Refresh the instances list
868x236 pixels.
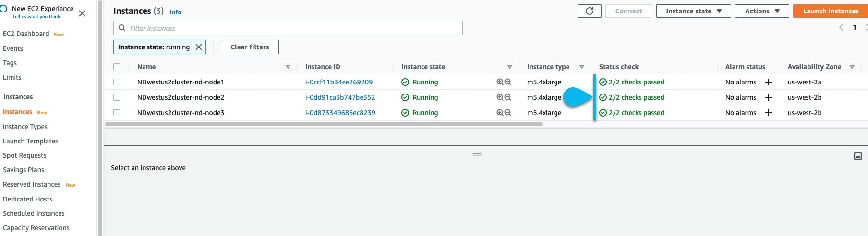pyautogui.click(x=590, y=11)
